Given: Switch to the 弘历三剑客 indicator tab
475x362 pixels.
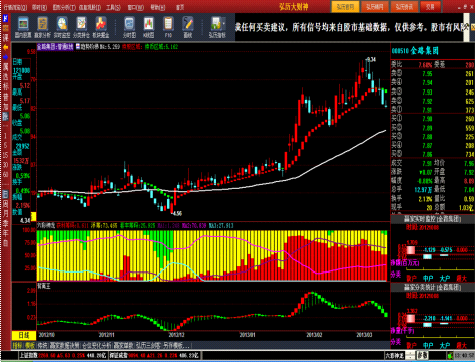Looking at the screenshot, I should click(x=148, y=345).
